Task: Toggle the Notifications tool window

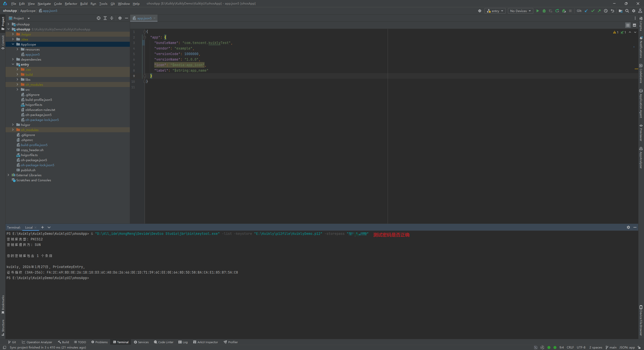Action: (x=641, y=47)
